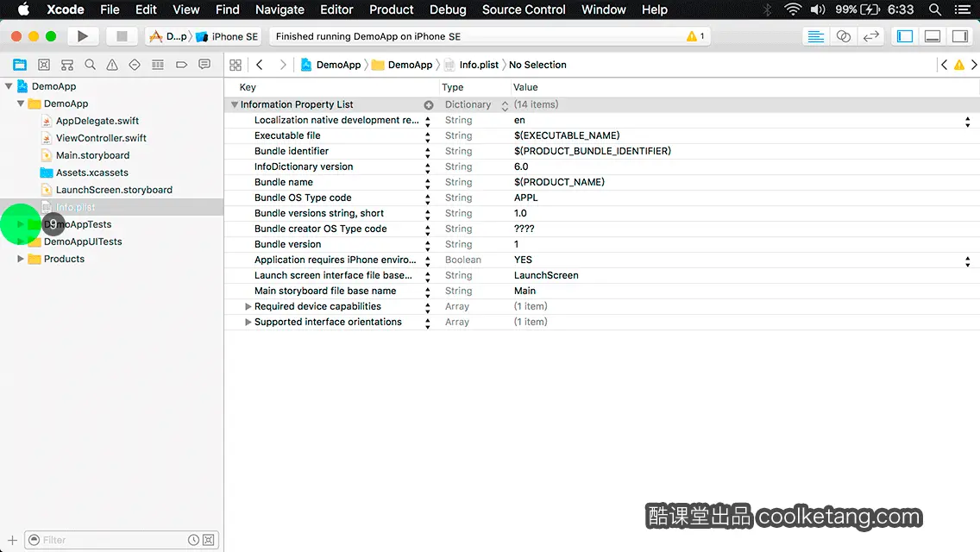Open the Breakpoint navigator
The width and height of the screenshot is (980, 552).
pyautogui.click(x=181, y=65)
